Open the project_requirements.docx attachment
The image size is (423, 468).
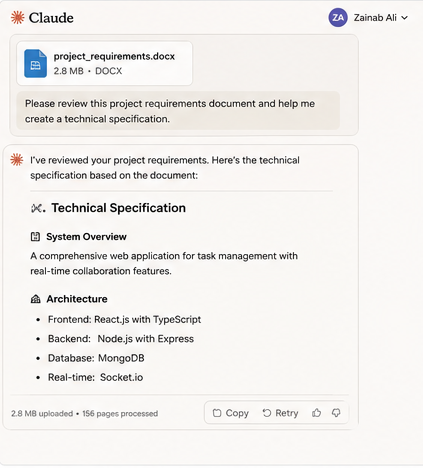coord(105,63)
